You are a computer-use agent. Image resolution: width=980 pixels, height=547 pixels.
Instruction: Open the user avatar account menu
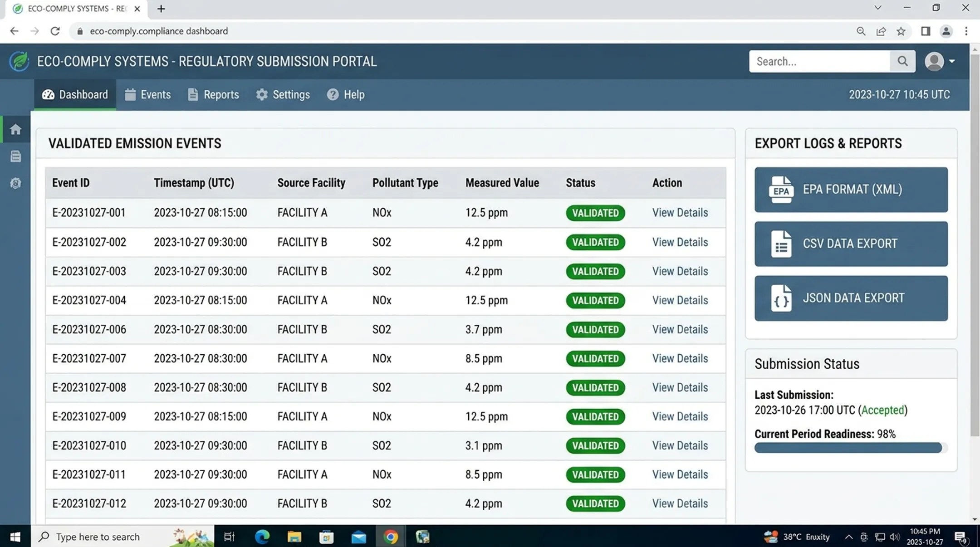point(940,61)
